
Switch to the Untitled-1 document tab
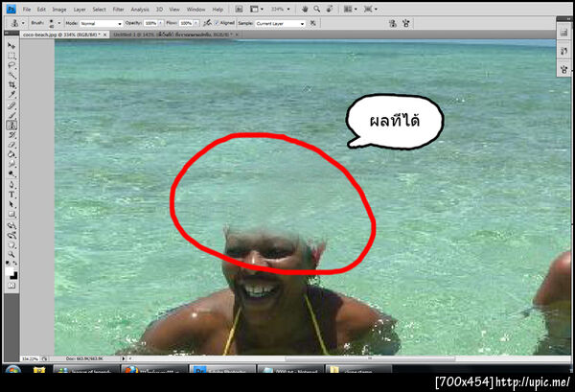pyautogui.click(x=173, y=35)
